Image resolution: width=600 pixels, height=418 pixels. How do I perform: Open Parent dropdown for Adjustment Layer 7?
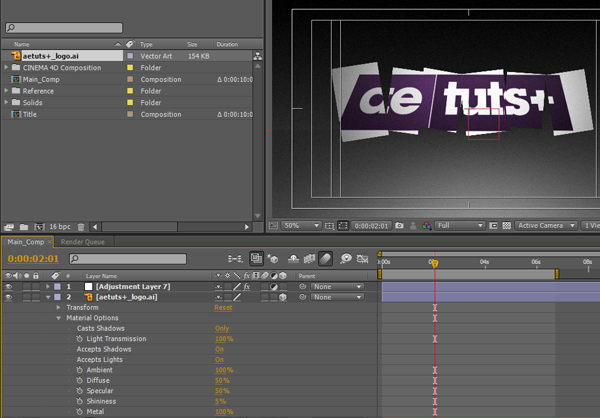pyautogui.click(x=336, y=286)
